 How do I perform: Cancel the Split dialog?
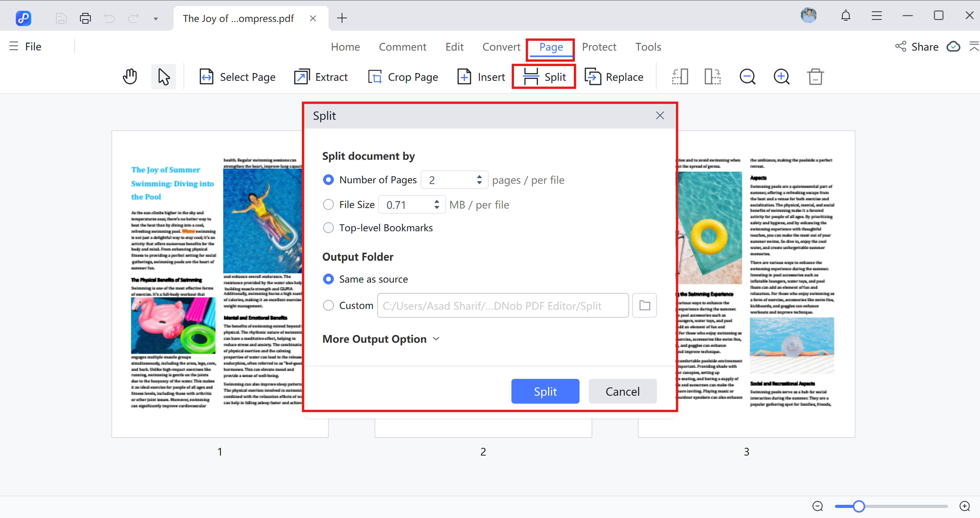622,391
